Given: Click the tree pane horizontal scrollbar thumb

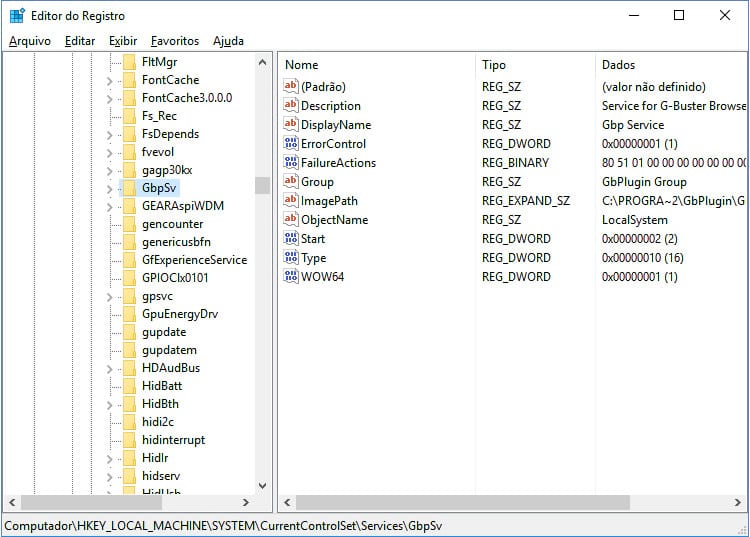Looking at the screenshot, I should [x=92, y=502].
